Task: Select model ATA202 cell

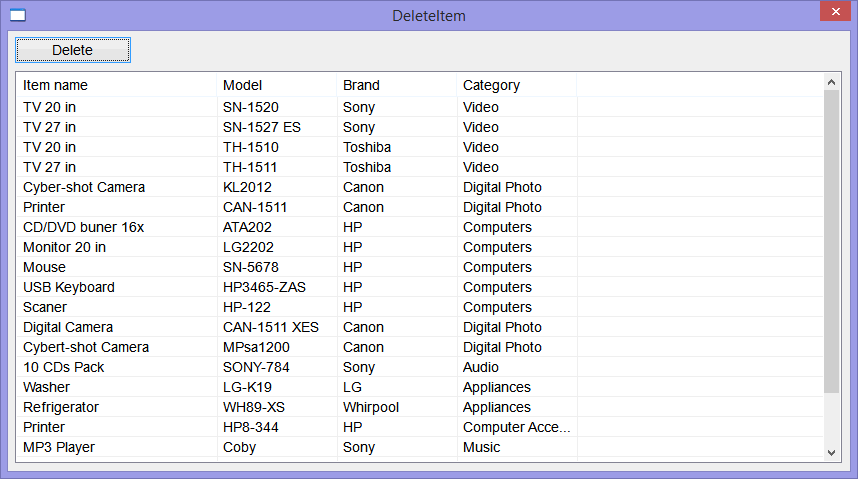Action: click(x=247, y=227)
